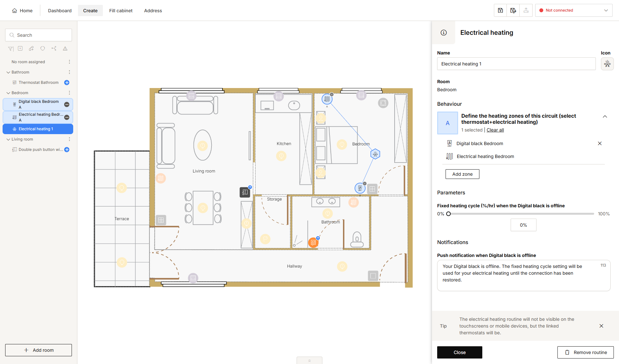This screenshot has height=364, width=619.
Task: Click the Add zone button
Action: (462, 174)
